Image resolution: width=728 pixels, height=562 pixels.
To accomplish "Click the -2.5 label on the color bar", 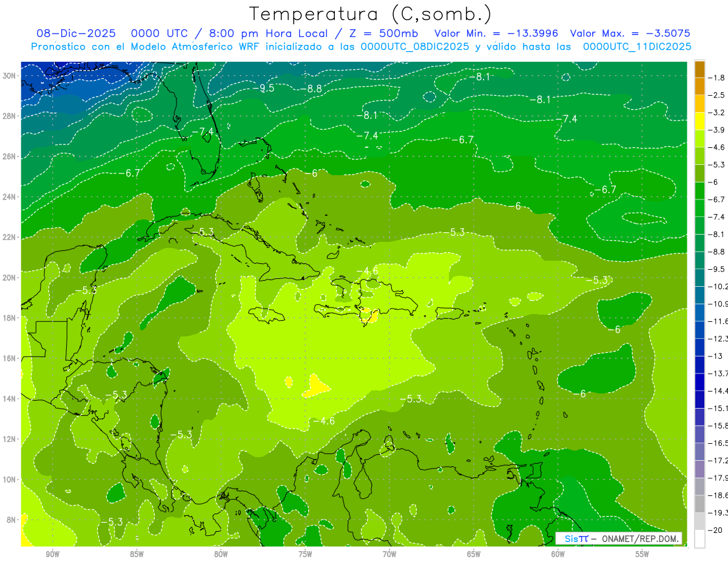I will coord(718,95).
